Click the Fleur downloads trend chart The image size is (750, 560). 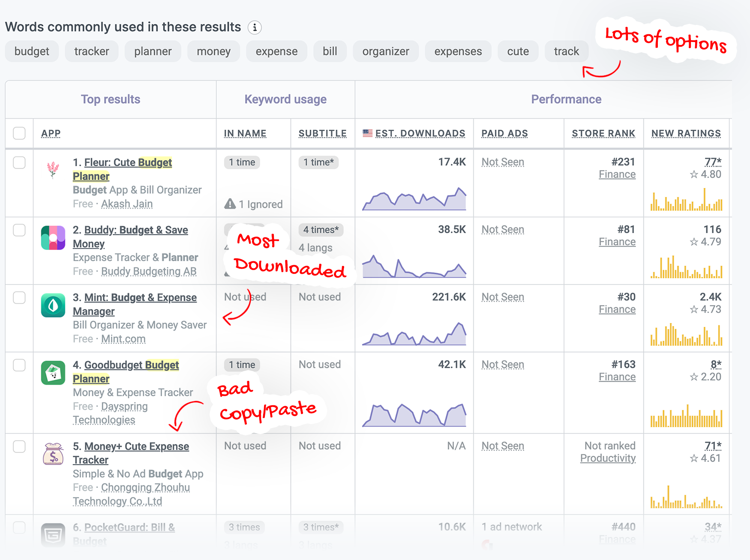[414, 199]
